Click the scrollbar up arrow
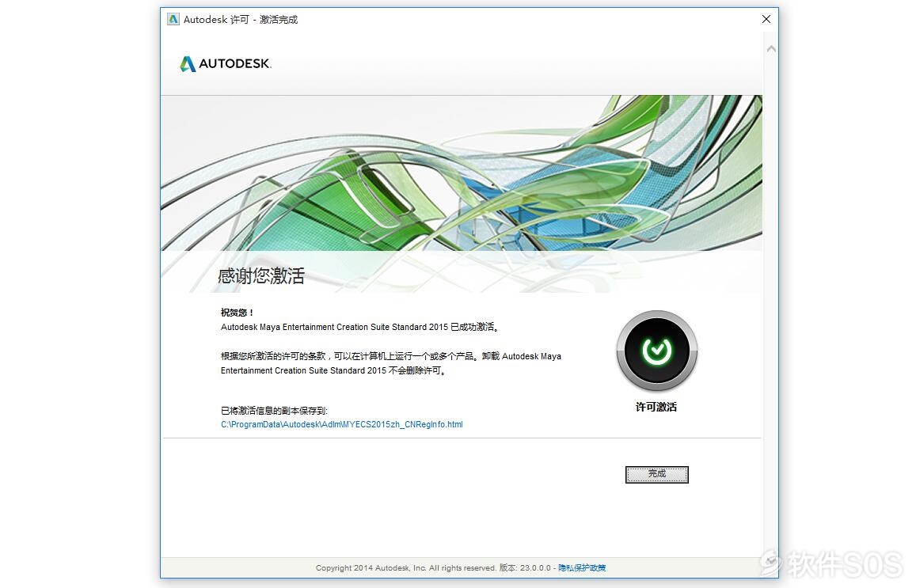This screenshot has height=588, width=916. coord(771,49)
